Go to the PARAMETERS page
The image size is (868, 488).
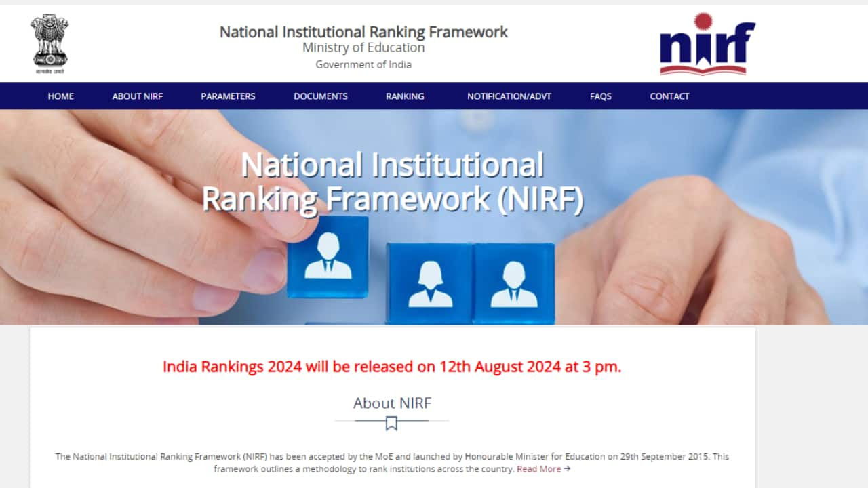click(228, 96)
